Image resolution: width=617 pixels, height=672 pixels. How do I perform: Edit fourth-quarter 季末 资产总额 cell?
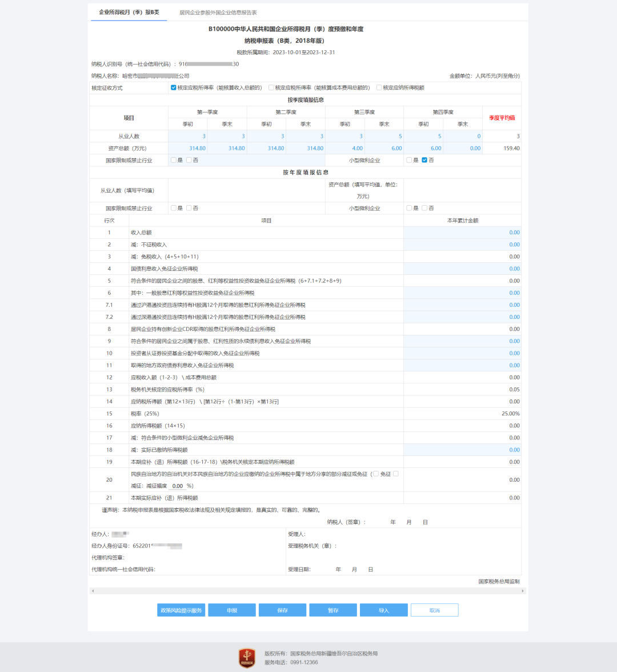[463, 149]
